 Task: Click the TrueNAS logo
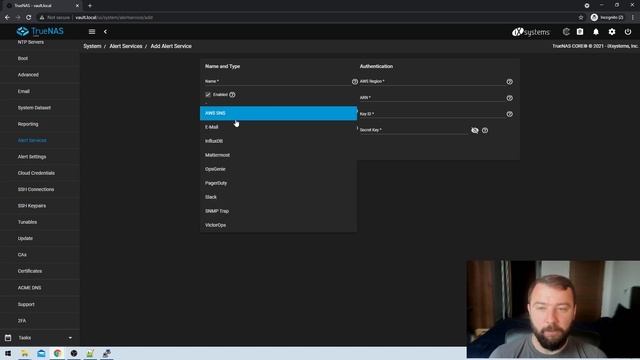(40, 31)
